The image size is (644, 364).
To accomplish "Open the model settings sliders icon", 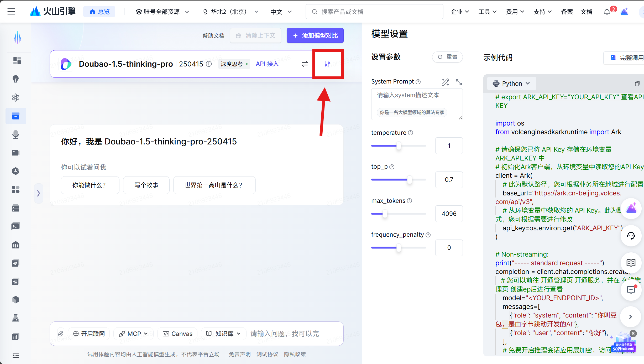I will click(327, 64).
